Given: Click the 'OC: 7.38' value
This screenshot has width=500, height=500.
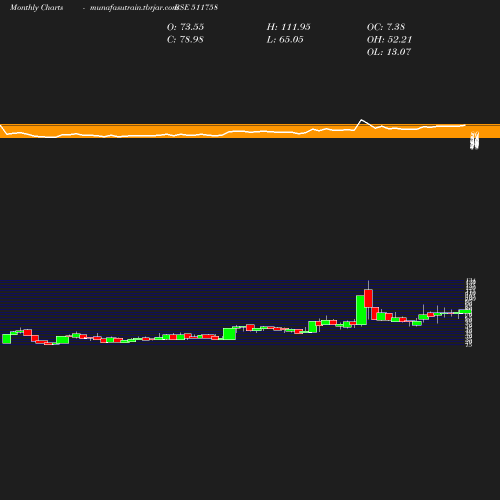Looking at the screenshot, I should (386, 27).
